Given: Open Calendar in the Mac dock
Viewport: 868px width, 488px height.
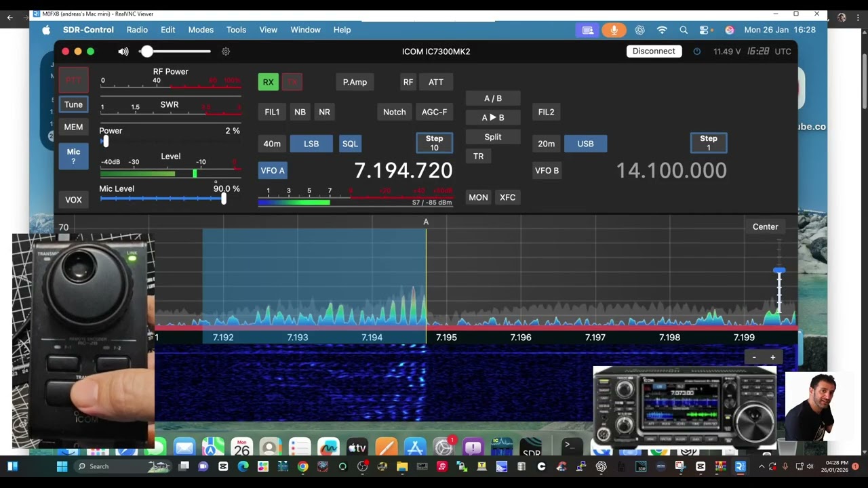Looking at the screenshot, I should (241, 447).
